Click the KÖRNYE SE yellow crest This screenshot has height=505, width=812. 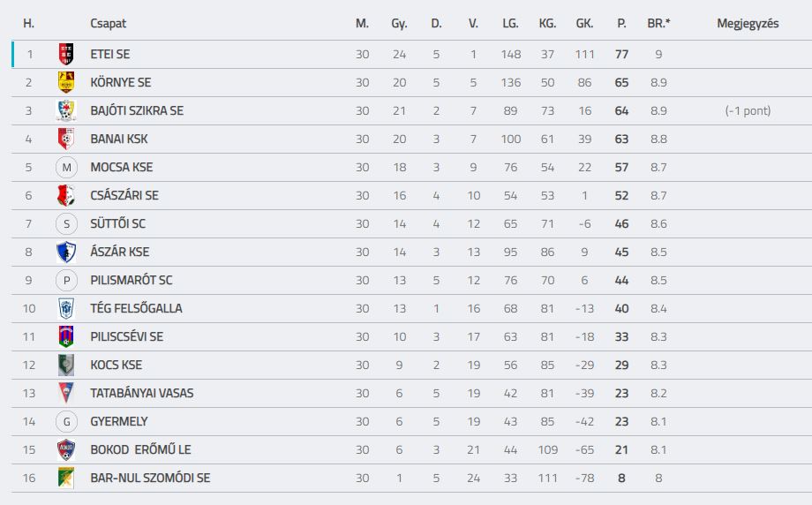click(x=66, y=82)
